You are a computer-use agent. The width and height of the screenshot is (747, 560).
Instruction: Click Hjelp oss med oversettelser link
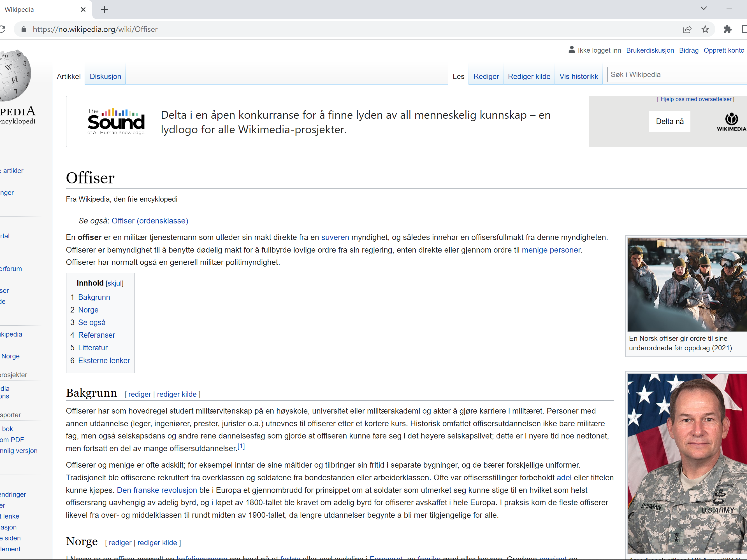(x=696, y=99)
